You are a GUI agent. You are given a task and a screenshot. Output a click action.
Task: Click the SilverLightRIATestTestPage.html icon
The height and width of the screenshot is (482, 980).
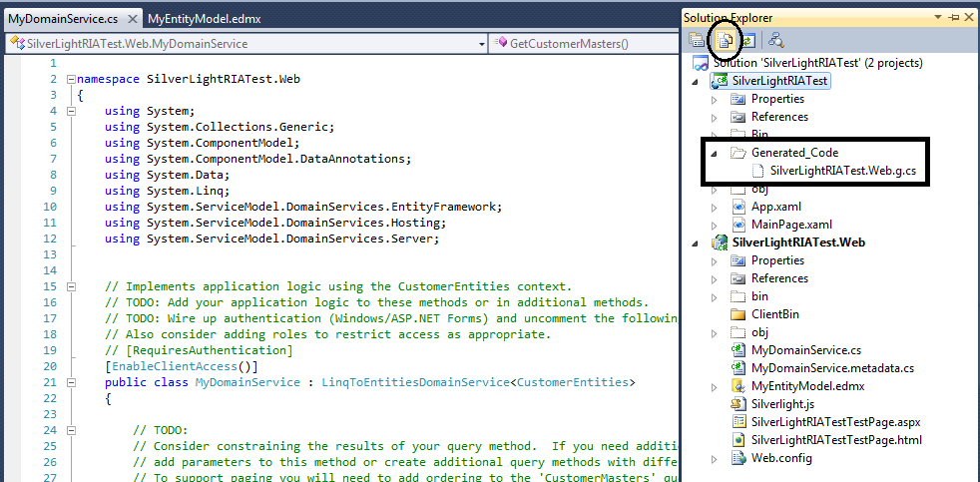tap(738, 439)
